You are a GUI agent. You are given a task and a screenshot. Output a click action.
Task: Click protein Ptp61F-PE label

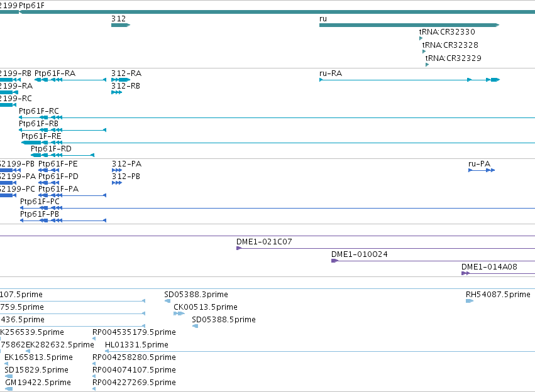pos(58,164)
